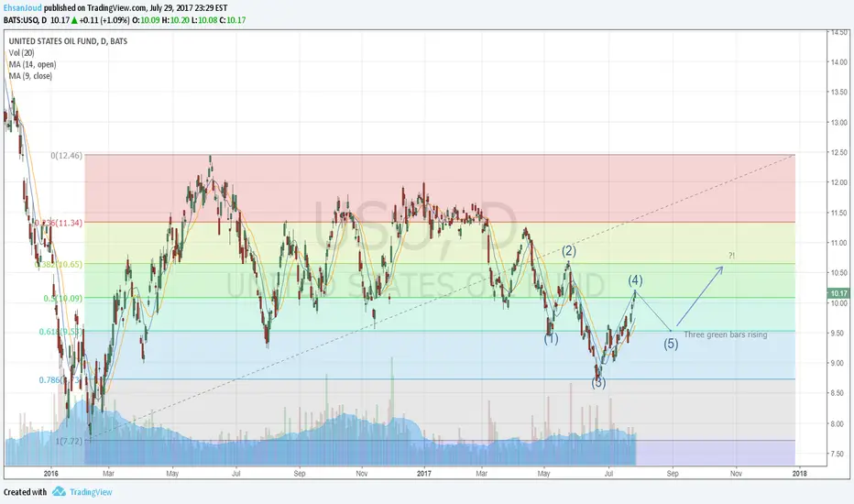The width and height of the screenshot is (854, 504).
Task: Click the C:10.17 close value in header
Action: coord(233,20)
